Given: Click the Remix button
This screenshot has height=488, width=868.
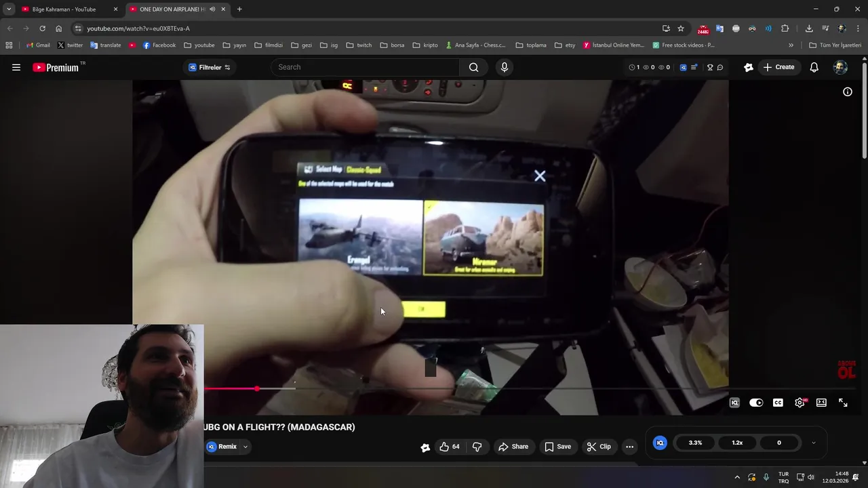Looking at the screenshot, I should click(222, 447).
